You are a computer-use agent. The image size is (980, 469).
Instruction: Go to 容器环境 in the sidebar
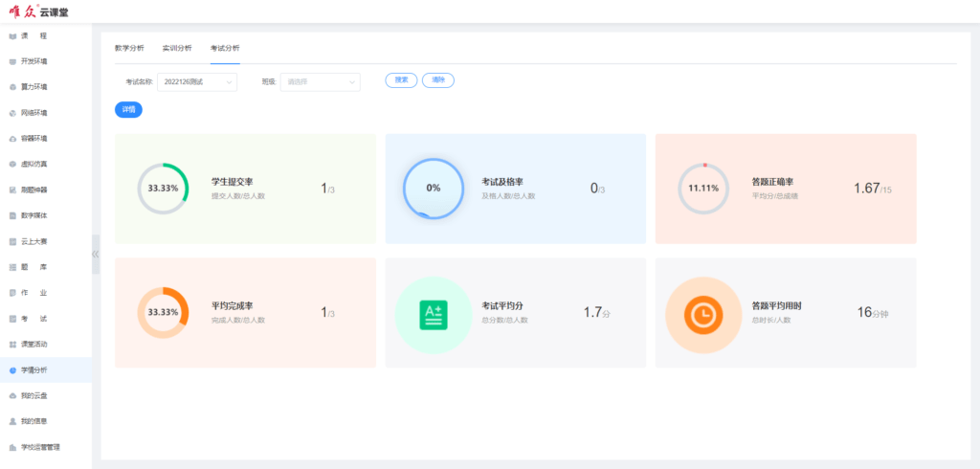tap(33, 138)
